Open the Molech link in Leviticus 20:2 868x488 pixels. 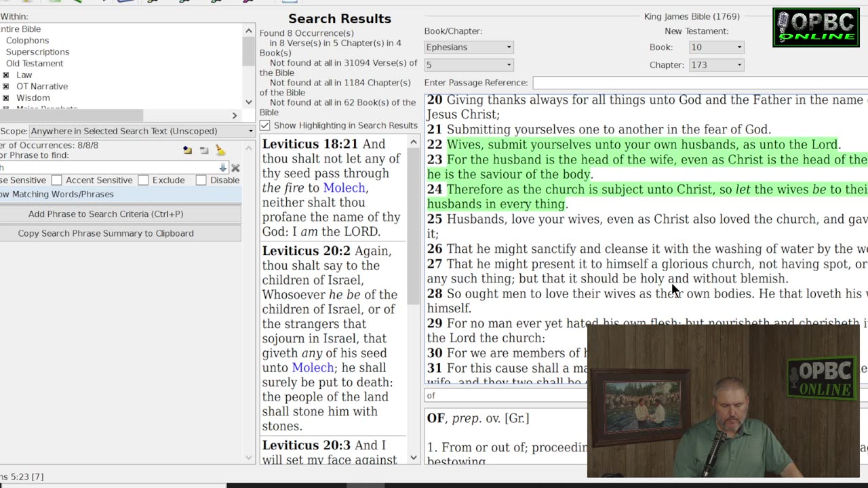pos(313,367)
